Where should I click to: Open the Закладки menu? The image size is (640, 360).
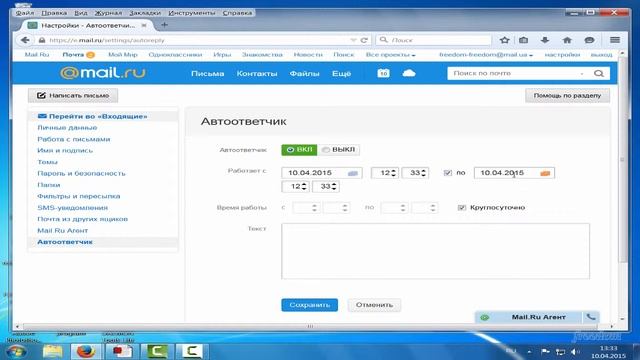[145, 13]
